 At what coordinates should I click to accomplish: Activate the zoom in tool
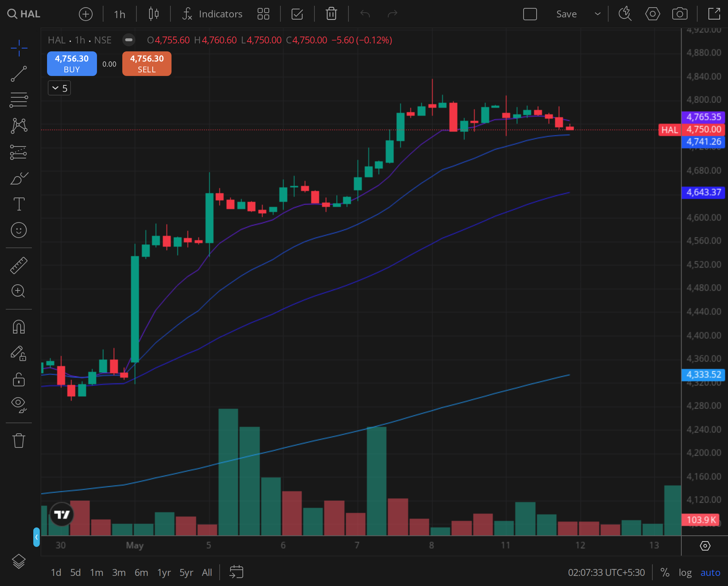(19, 291)
